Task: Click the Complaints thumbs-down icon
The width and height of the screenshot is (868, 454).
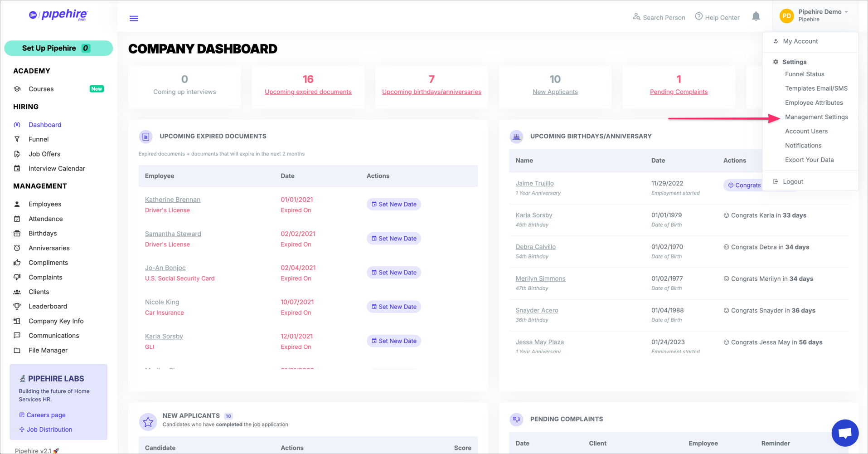Action: pos(17,277)
